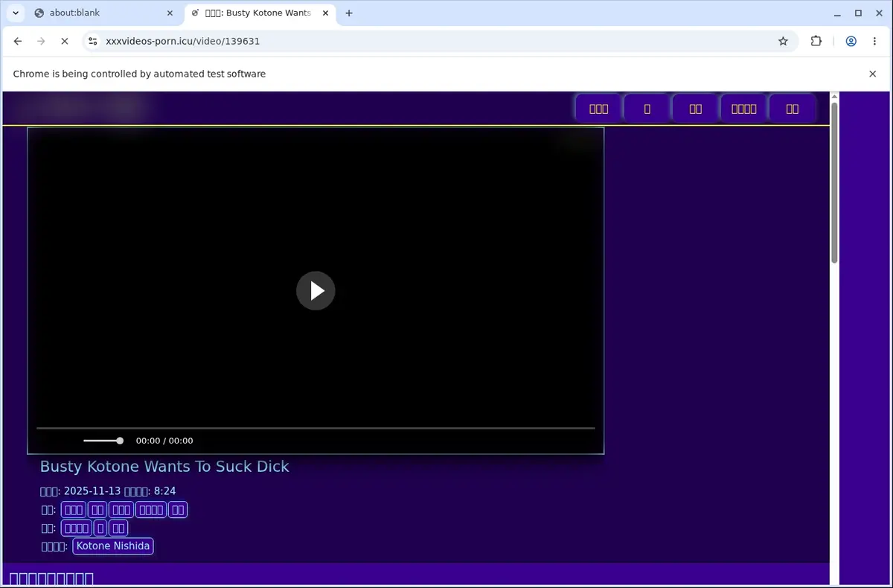Adjust the video volume slider
Viewport: 893px width, 588px height.
coord(103,441)
